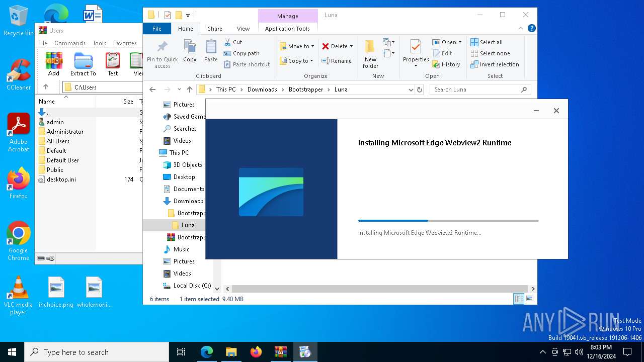Image resolution: width=644 pixels, height=362 pixels.
Task: Open Application Tools tab
Action: (287, 29)
